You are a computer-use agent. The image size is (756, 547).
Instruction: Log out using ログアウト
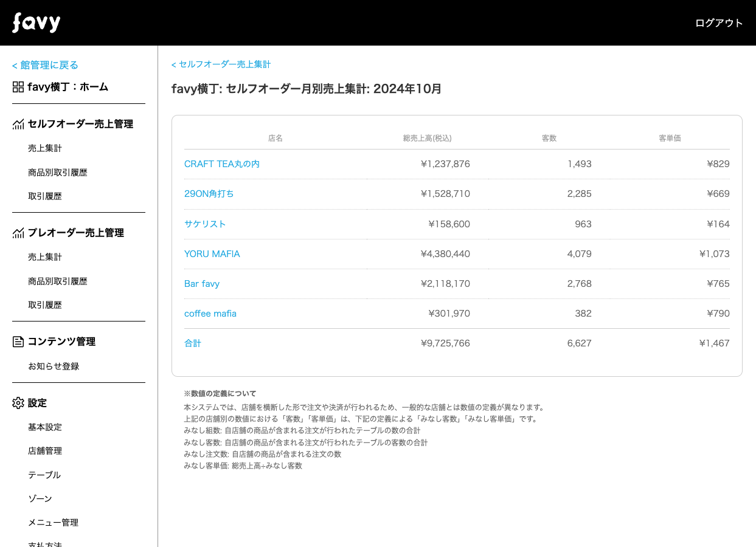click(x=719, y=23)
